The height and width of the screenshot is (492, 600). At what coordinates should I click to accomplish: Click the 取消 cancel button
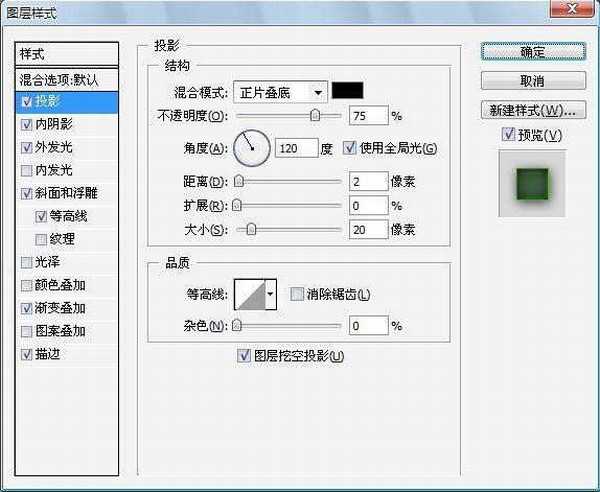532,80
